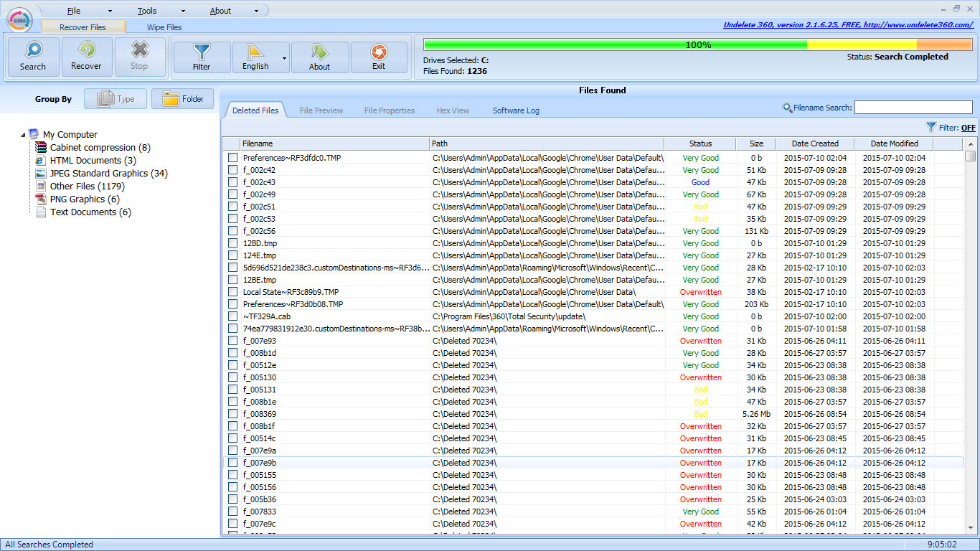Click the About tag icon
This screenshot has width=980, height=551.
pyautogui.click(x=320, y=57)
